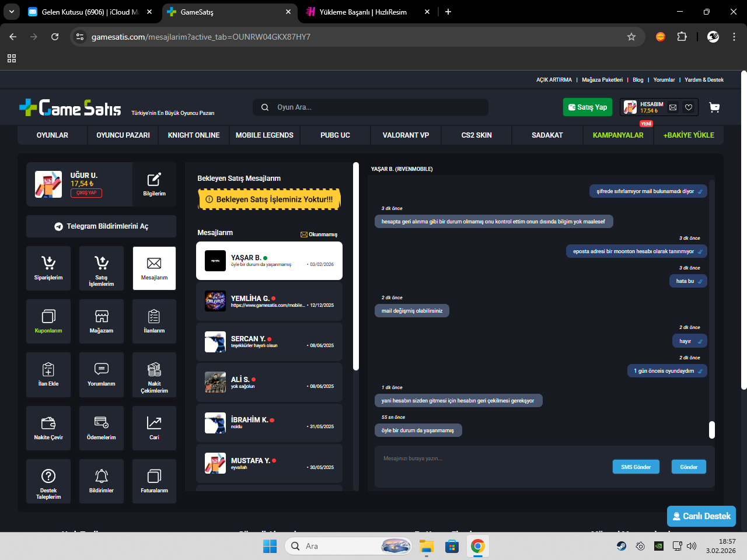Click the message list scrollbar

tap(356, 266)
